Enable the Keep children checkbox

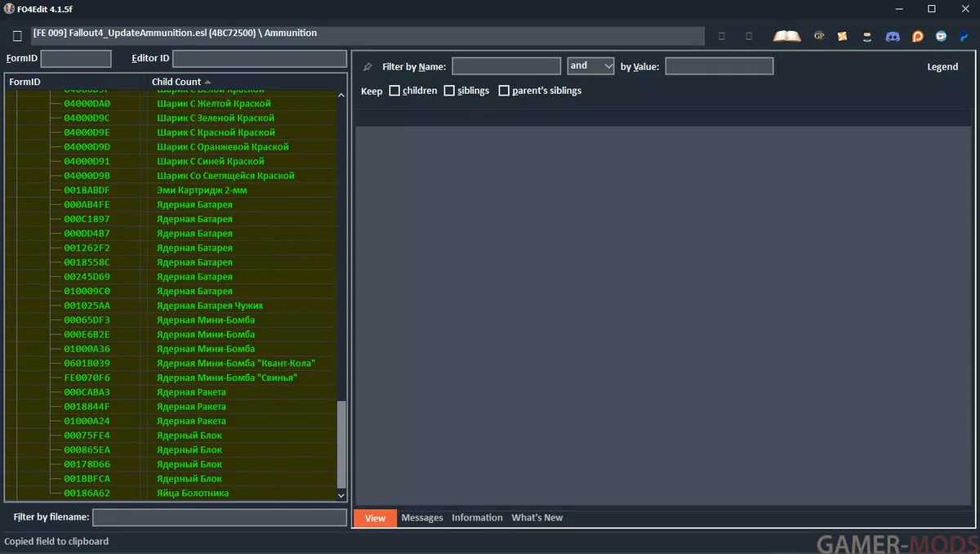[394, 91]
